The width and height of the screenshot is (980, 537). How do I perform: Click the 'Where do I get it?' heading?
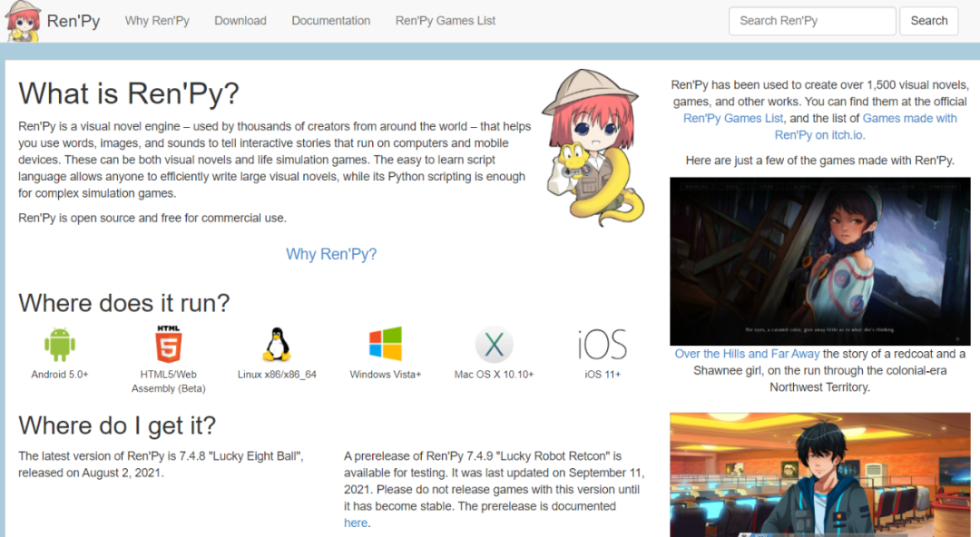pos(117,425)
